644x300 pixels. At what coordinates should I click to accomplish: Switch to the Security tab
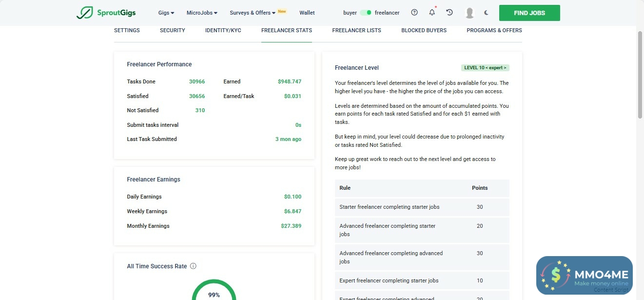tap(173, 30)
